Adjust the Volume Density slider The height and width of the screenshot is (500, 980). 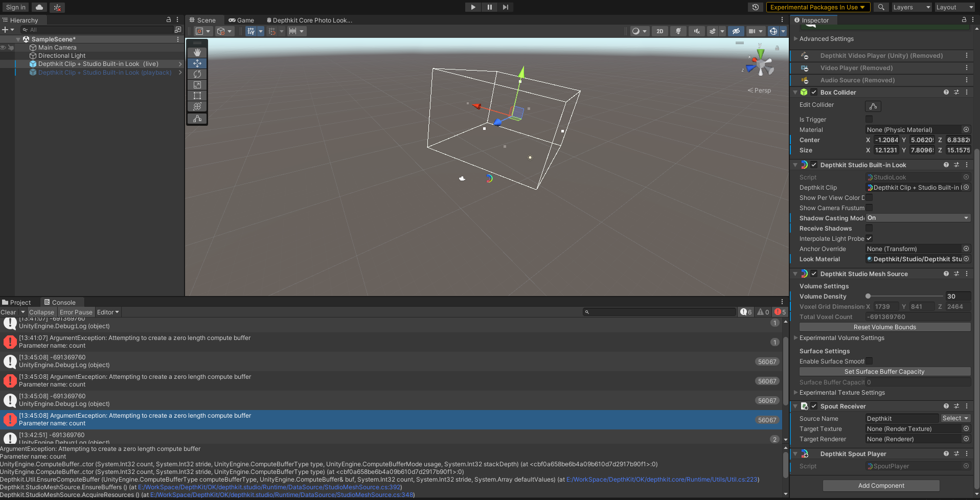click(868, 297)
